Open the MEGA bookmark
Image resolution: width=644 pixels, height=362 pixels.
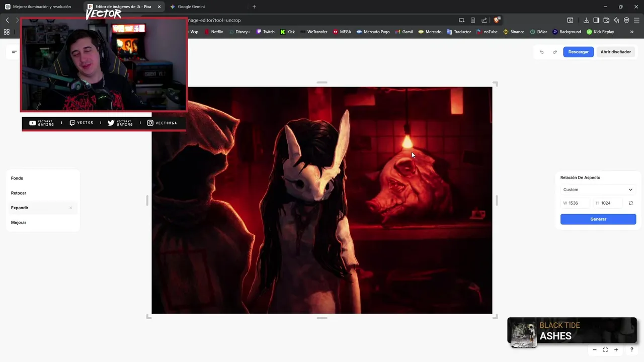coord(342,32)
